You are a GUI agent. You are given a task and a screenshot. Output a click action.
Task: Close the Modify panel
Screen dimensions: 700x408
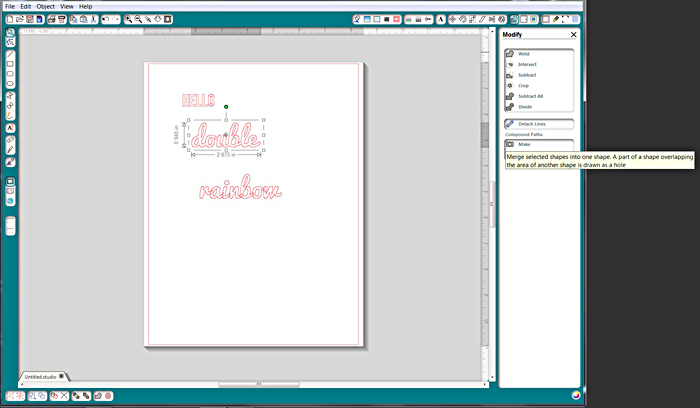(x=574, y=34)
